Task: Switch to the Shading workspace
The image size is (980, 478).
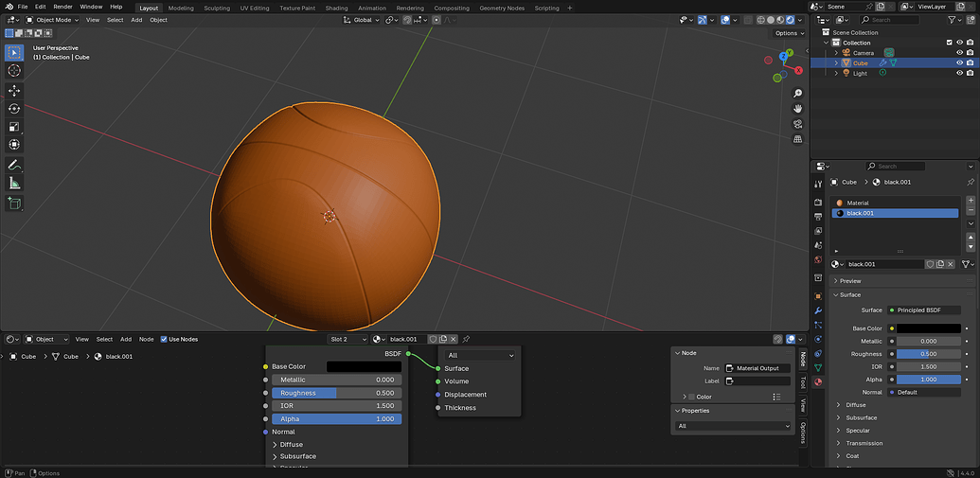Action: (336, 9)
